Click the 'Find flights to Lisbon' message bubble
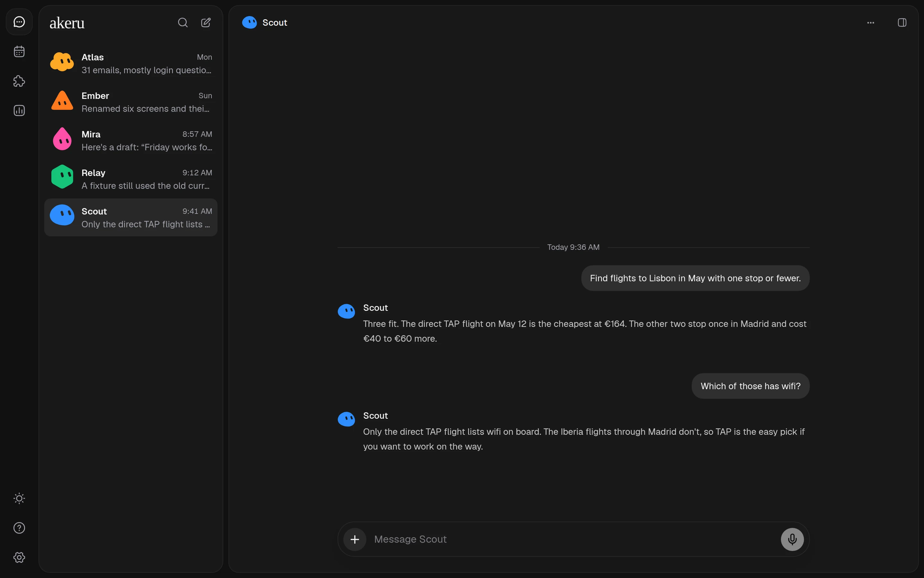 pyautogui.click(x=695, y=278)
